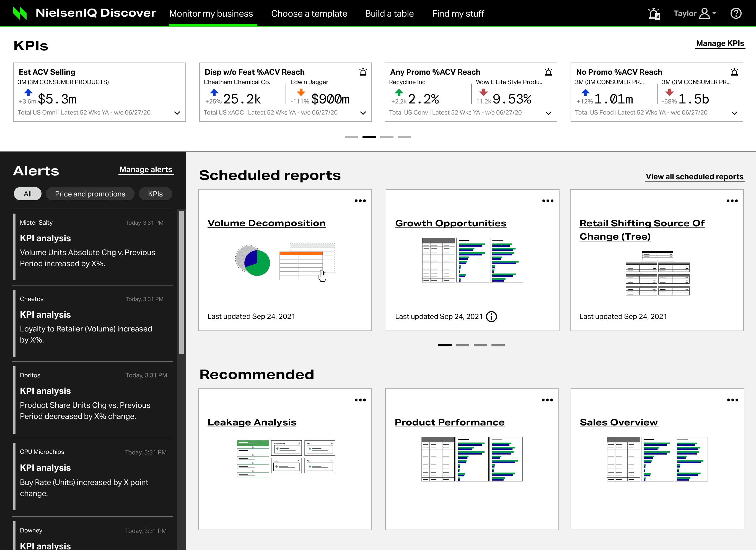Open more options for Leakage Analysis card
The width and height of the screenshot is (756, 550).
[x=360, y=400]
